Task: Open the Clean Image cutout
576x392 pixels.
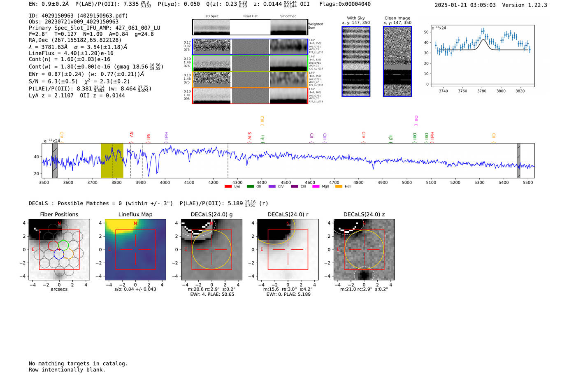Action: pos(397,61)
